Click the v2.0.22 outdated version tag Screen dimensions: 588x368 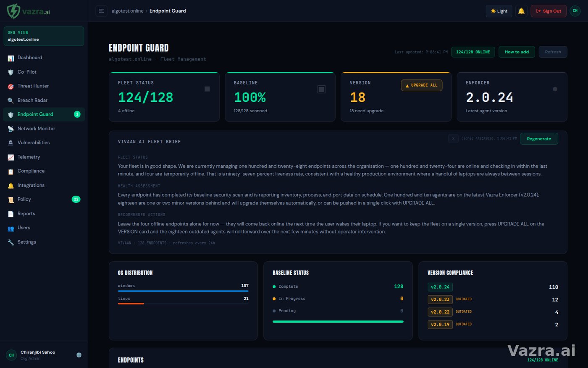(440, 312)
